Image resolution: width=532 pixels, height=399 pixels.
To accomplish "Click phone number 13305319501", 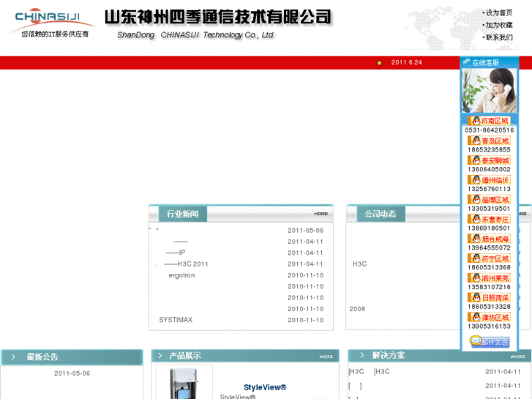I will pyautogui.click(x=489, y=209).
